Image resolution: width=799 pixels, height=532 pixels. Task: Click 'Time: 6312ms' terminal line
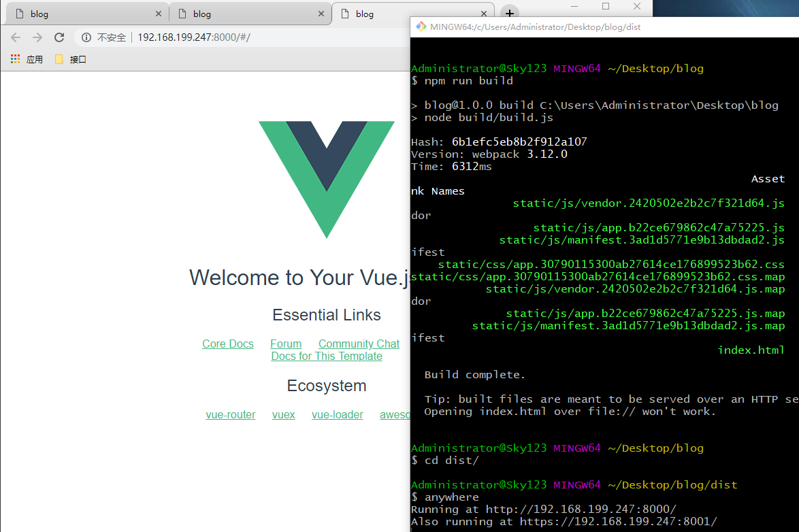(x=451, y=166)
